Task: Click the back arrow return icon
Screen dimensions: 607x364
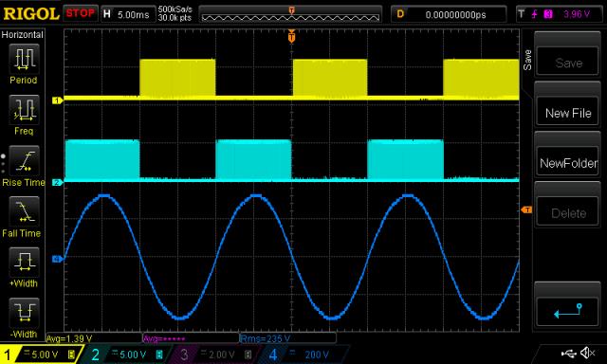Action: click(x=568, y=311)
